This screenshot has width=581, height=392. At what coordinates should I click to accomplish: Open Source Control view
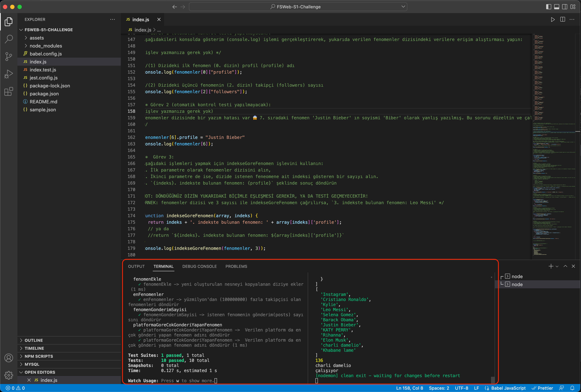9,56
